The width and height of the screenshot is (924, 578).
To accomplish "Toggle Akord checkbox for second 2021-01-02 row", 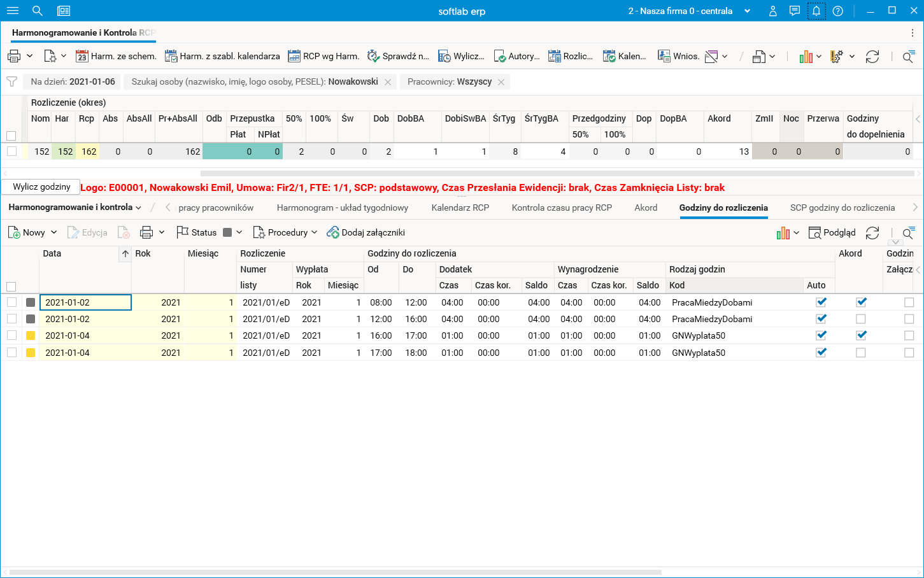I will click(x=861, y=319).
